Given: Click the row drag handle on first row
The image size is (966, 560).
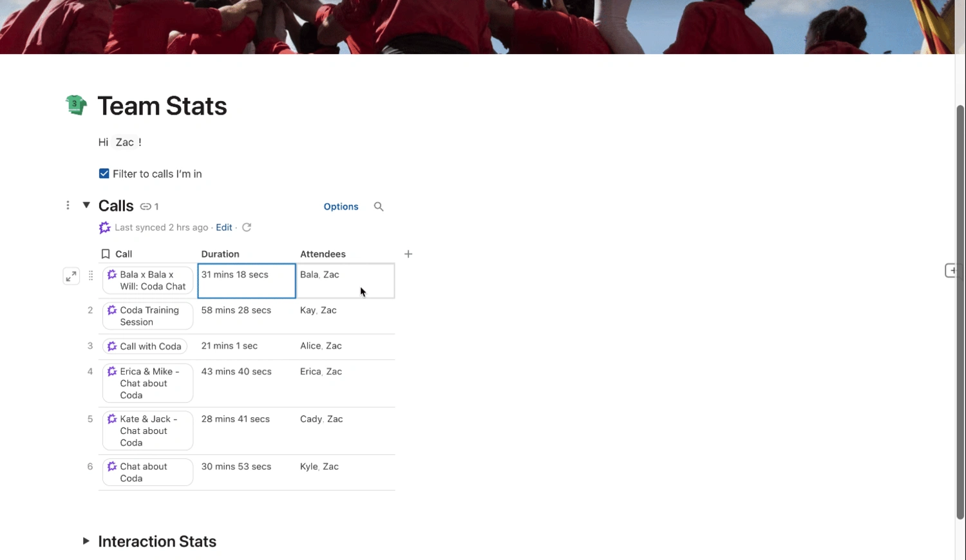Looking at the screenshot, I should point(91,275).
